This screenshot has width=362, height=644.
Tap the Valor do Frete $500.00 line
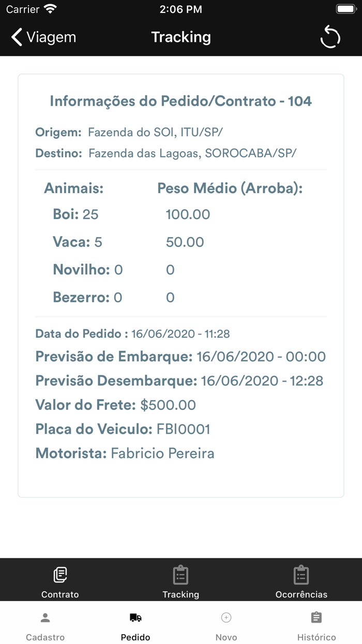[115, 405]
